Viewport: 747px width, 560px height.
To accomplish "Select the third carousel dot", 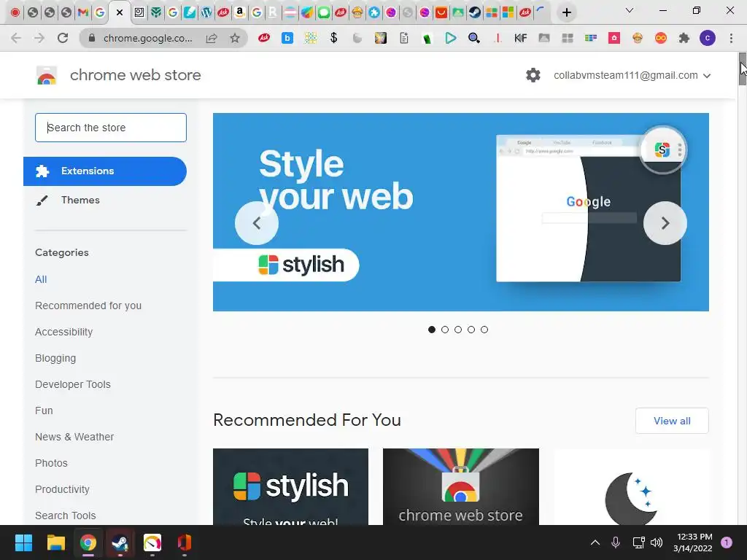I will pos(458,330).
